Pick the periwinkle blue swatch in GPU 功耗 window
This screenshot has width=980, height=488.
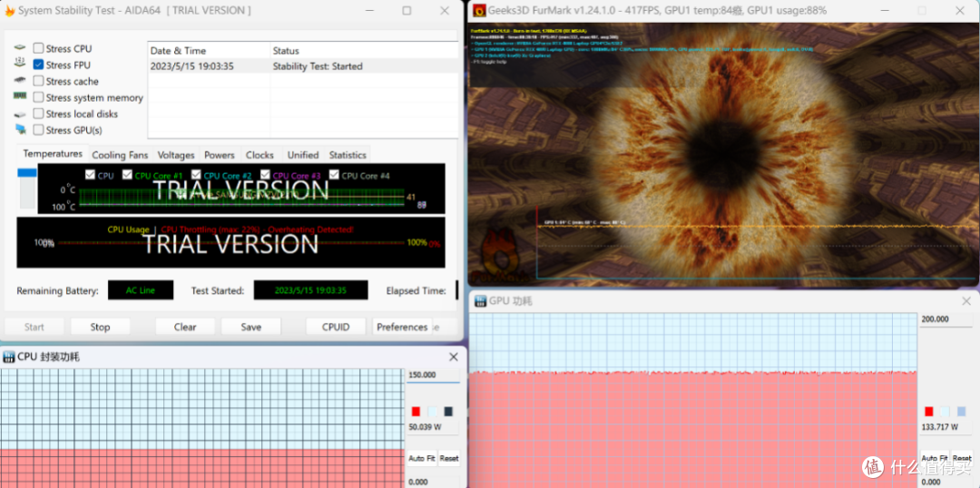tap(961, 411)
